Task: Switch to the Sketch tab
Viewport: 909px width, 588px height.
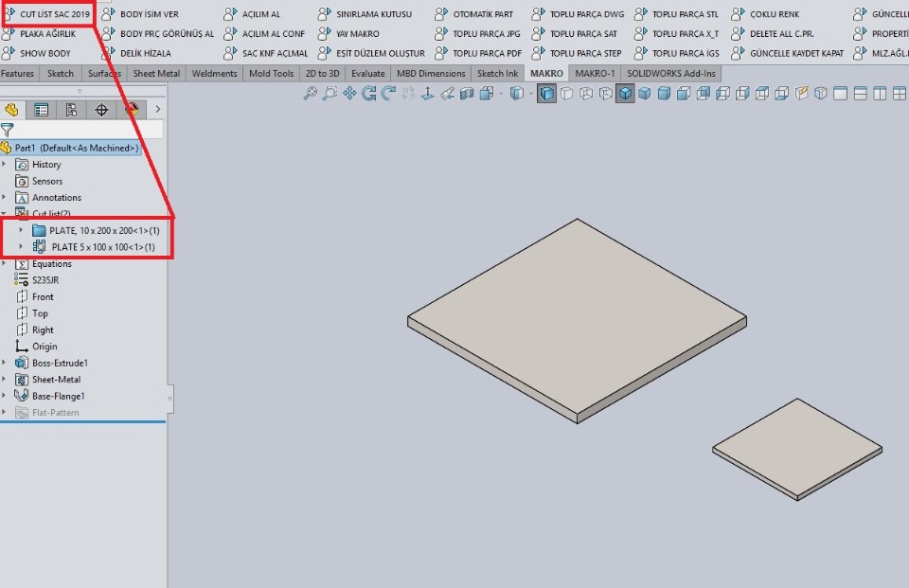Action: (61, 74)
